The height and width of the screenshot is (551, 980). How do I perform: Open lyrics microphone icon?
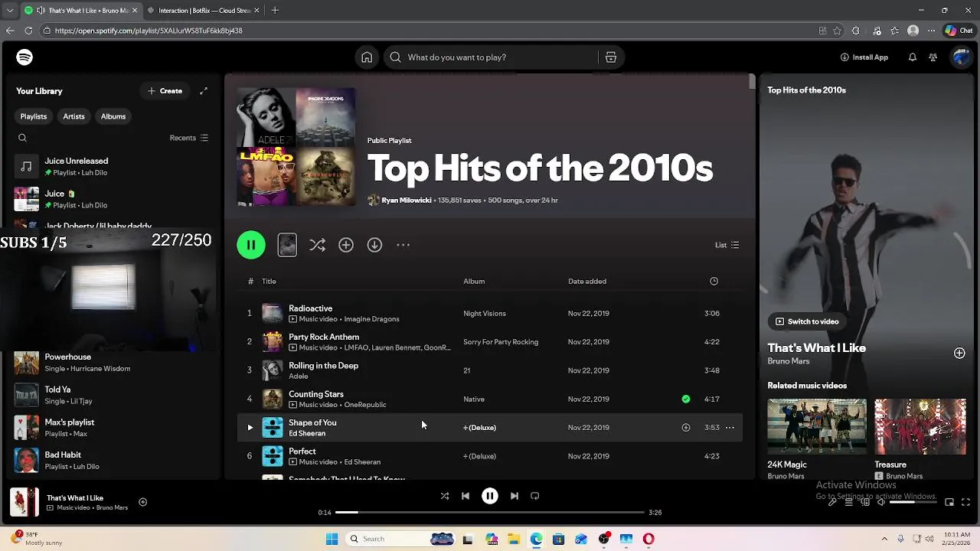click(x=832, y=502)
